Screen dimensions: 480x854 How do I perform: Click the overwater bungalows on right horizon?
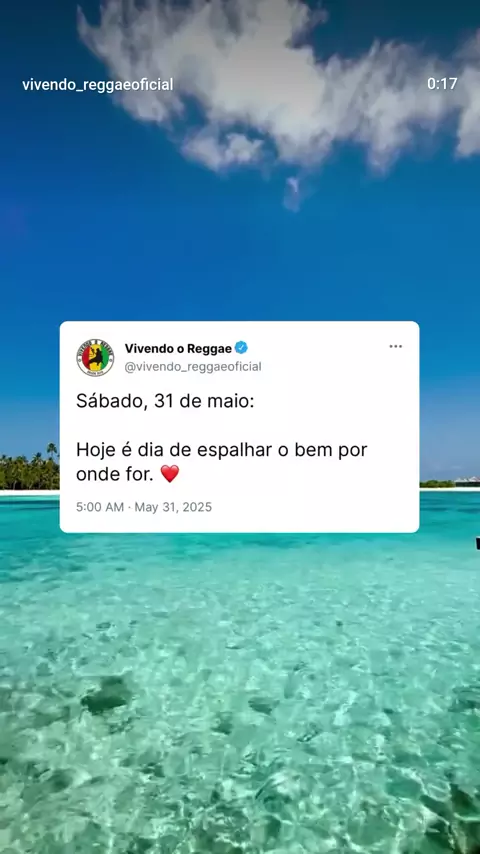467,481
